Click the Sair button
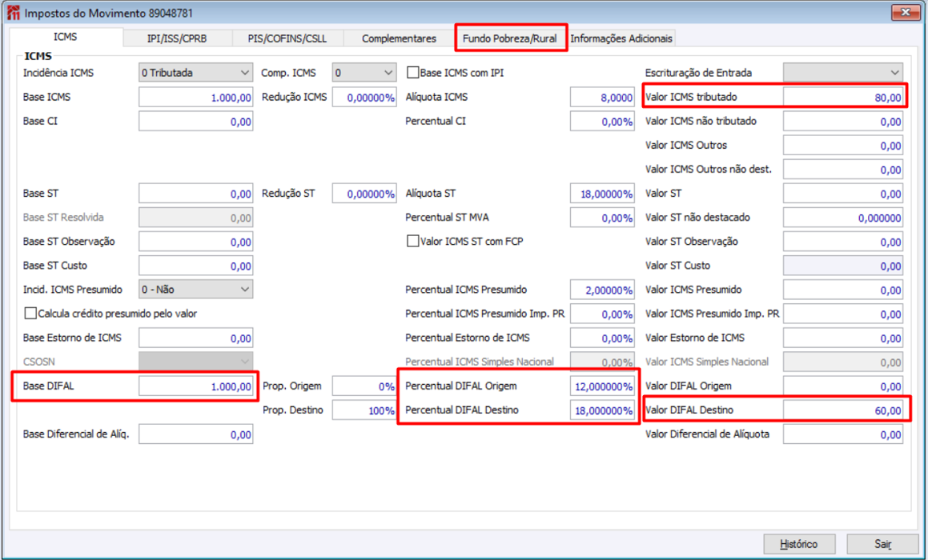Screen dimensions: 928x560 click(882, 544)
